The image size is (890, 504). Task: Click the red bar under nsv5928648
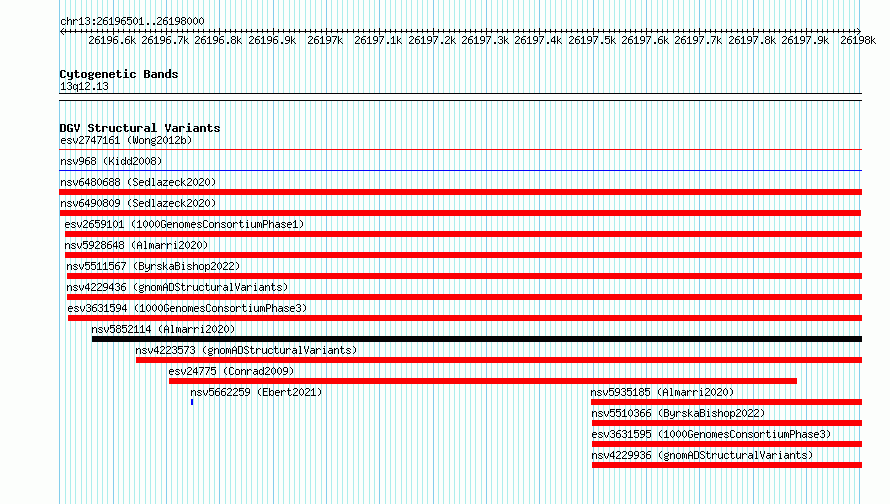click(x=463, y=255)
